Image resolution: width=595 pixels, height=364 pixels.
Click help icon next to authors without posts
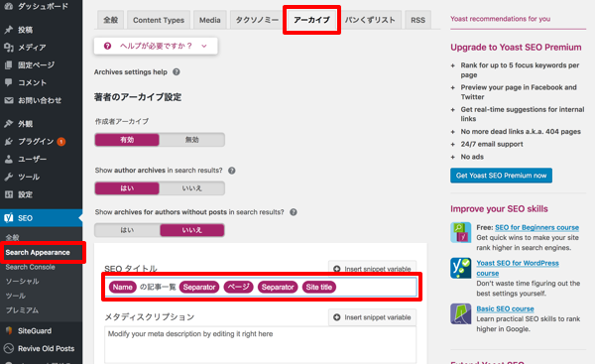293,212
